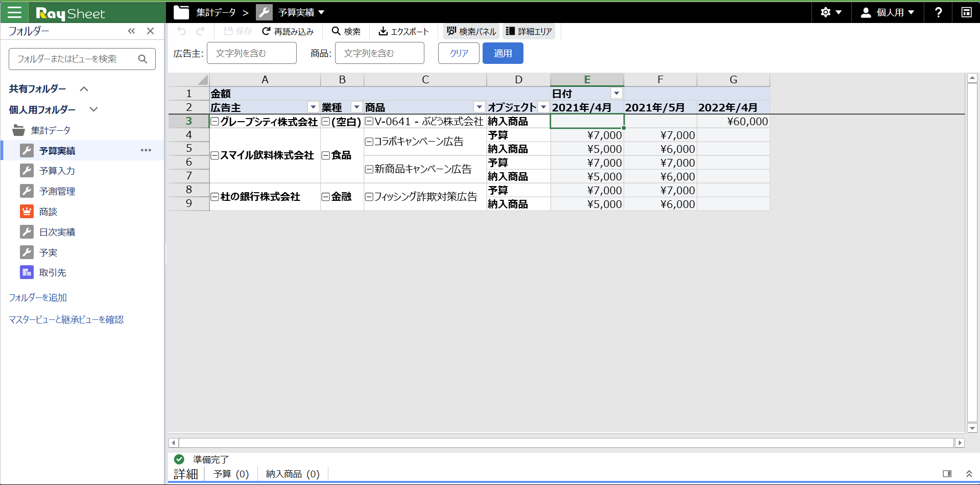Open 業種 column filter dropdown
Viewport: 980px width, 485px height.
(x=356, y=107)
